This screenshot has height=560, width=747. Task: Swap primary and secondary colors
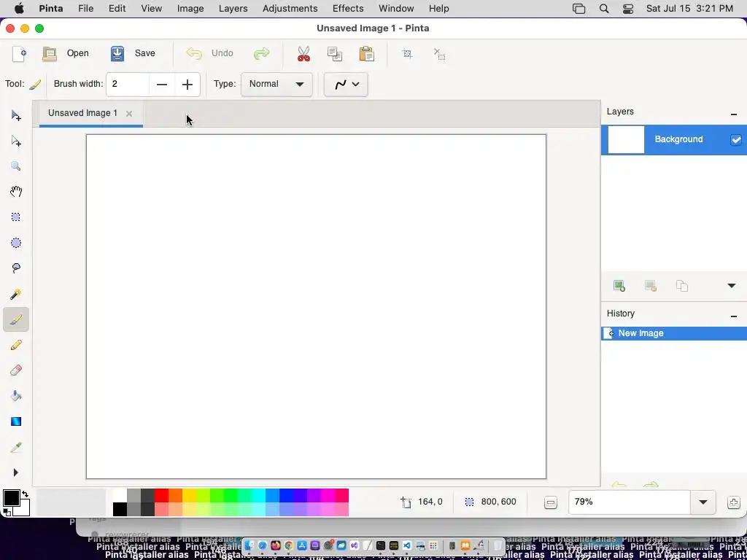26,494
